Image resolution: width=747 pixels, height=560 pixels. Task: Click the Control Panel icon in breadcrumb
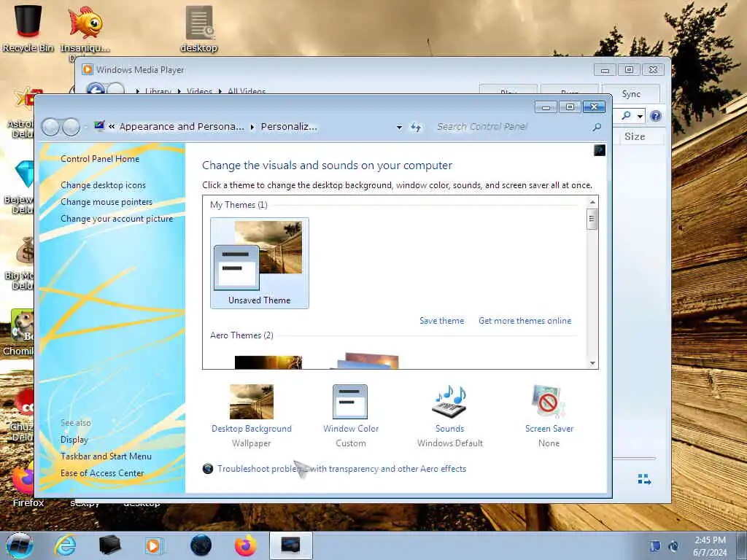click(x=99, y=126)
